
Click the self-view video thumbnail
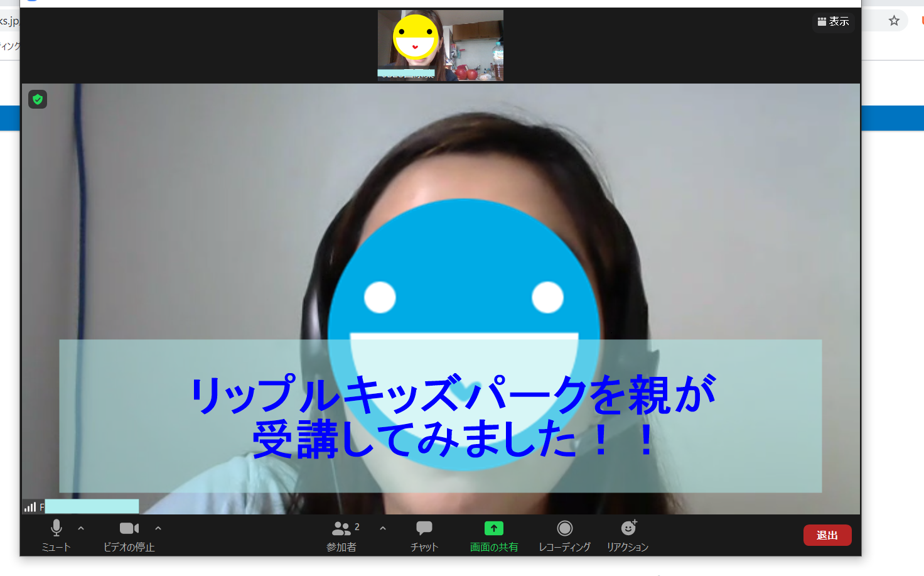[439, 45]
